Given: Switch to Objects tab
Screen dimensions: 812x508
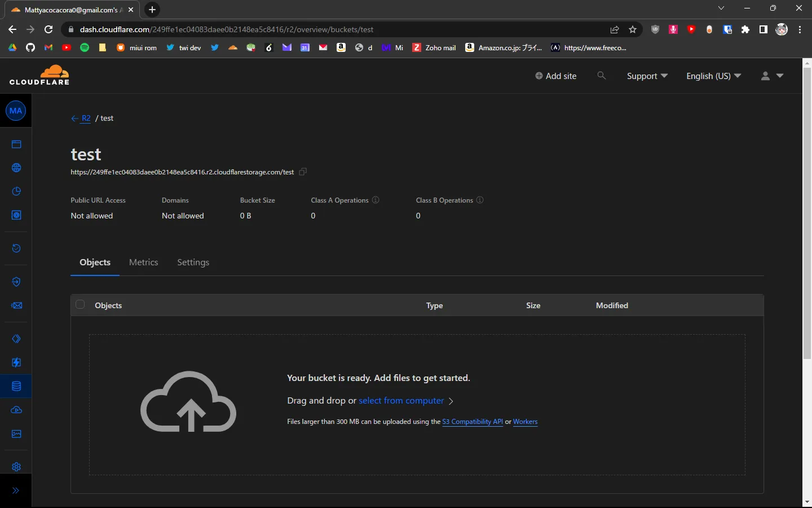Looking at the screenshot, I should (95, 262).
